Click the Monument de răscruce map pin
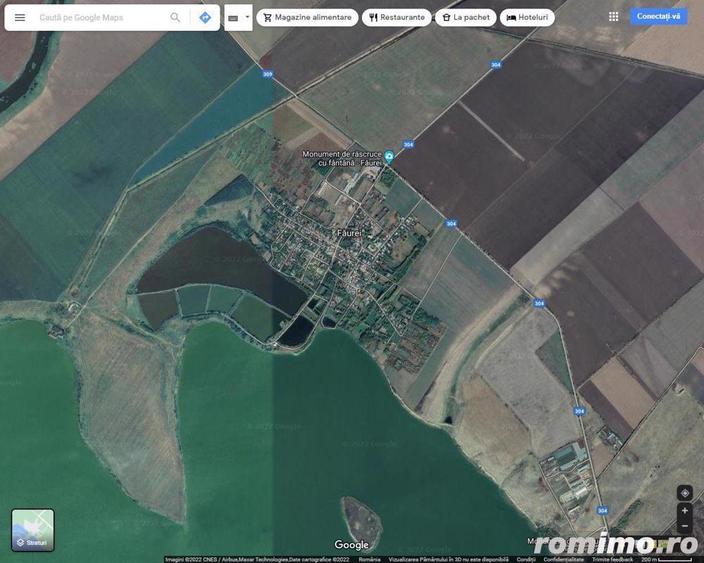Image resolution: width=704 pixels, height=563 pixels. (x=389, y=156)
